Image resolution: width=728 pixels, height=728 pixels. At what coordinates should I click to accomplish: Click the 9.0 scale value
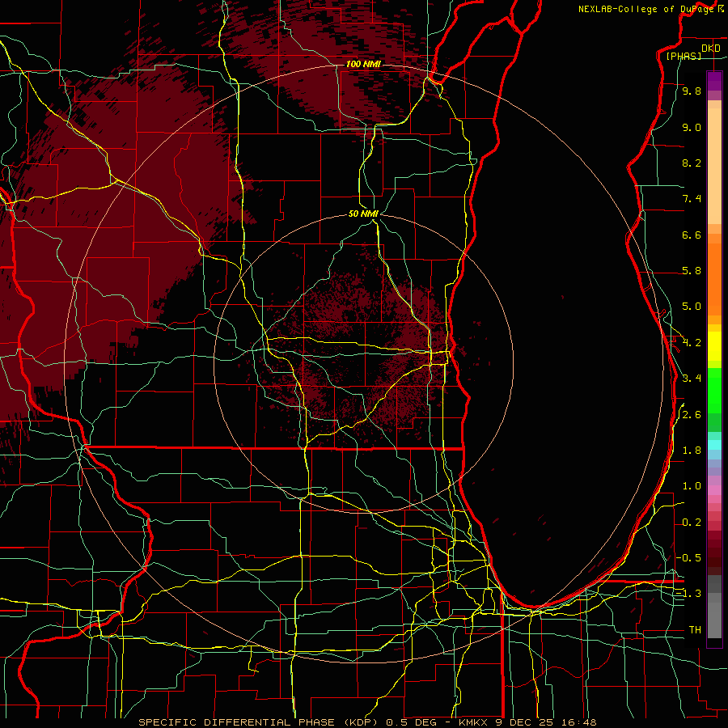click(692, 128)
